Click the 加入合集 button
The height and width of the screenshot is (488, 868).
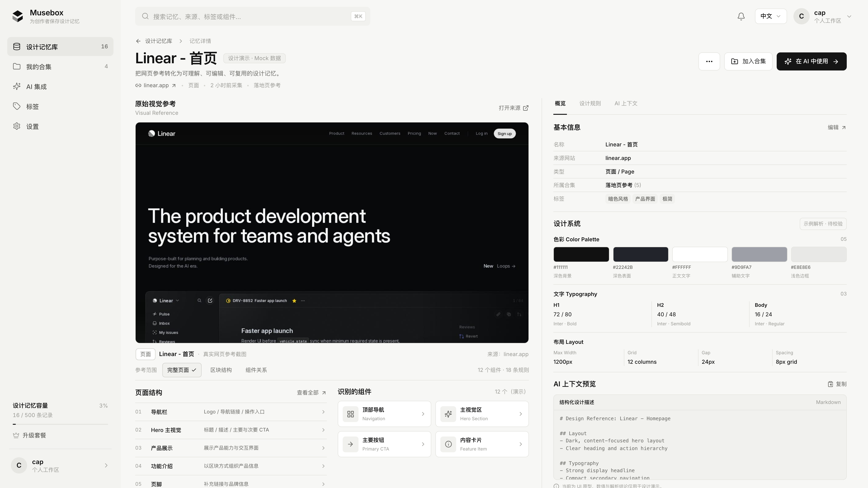748,61
